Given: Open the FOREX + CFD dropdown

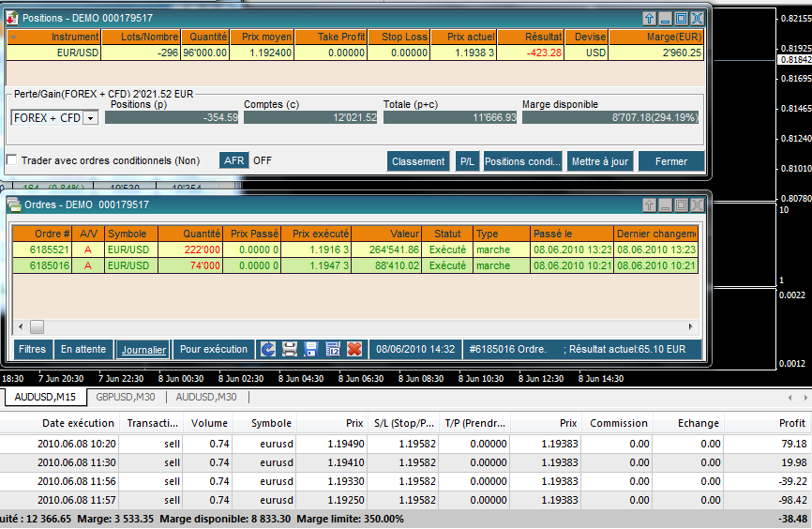Looking at the screenshot, I should pos(90,118).
